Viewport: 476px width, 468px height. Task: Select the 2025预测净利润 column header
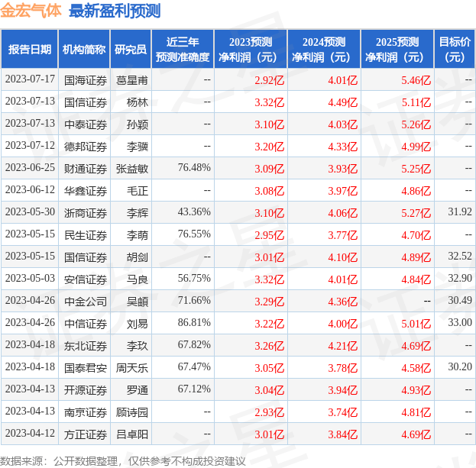point(397,49)
